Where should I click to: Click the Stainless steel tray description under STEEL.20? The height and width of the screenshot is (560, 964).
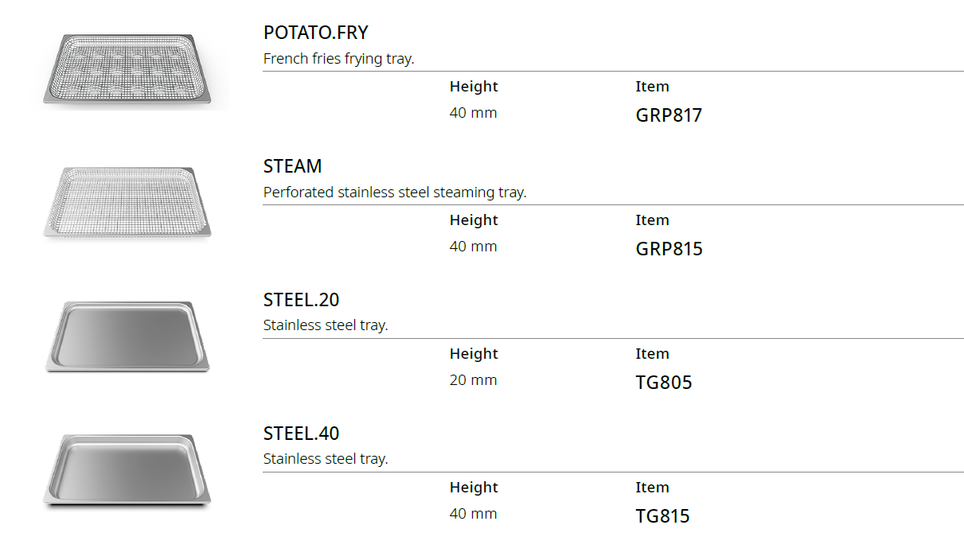326,325
